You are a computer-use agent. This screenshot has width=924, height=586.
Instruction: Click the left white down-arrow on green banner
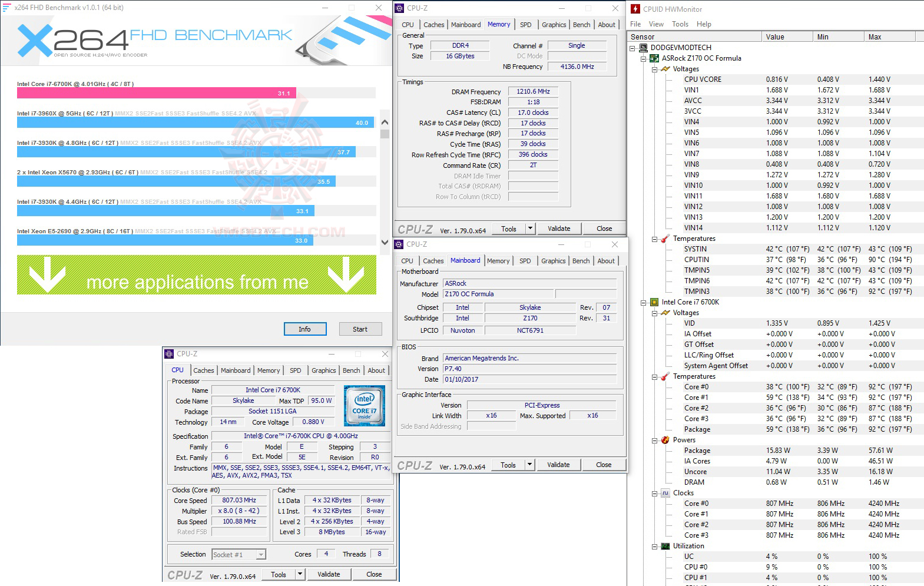pos(47,274)
